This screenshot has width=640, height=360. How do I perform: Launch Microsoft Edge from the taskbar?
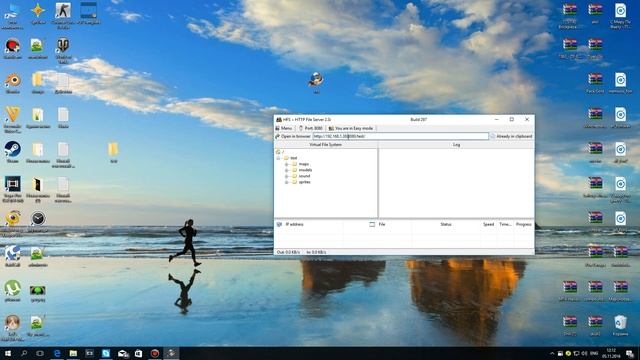57,353
